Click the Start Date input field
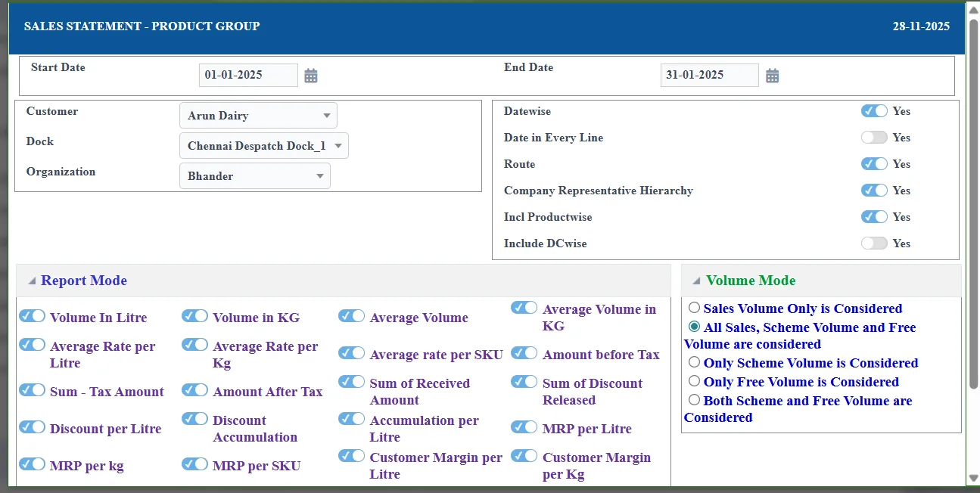 (249, 75)
